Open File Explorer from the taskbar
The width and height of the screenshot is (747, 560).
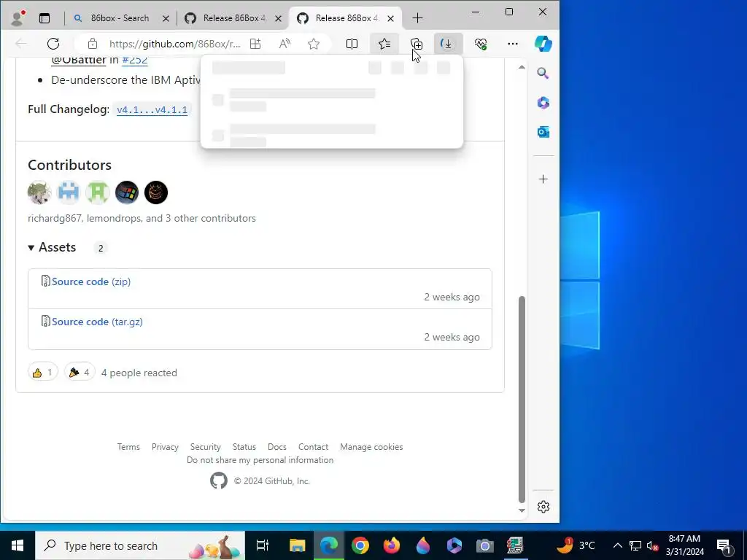(x=297, y=545)
